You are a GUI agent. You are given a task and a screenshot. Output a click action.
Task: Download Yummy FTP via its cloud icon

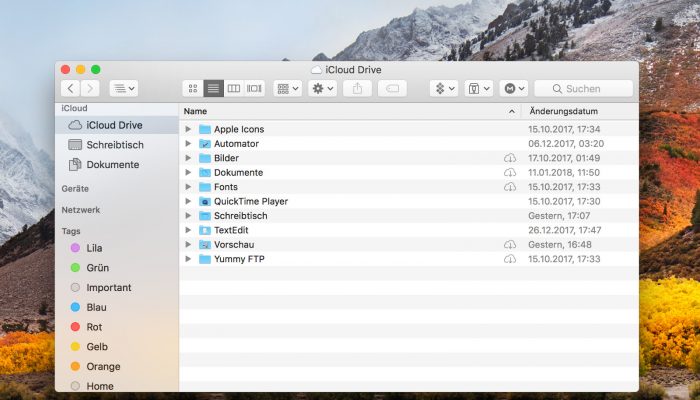510,259
